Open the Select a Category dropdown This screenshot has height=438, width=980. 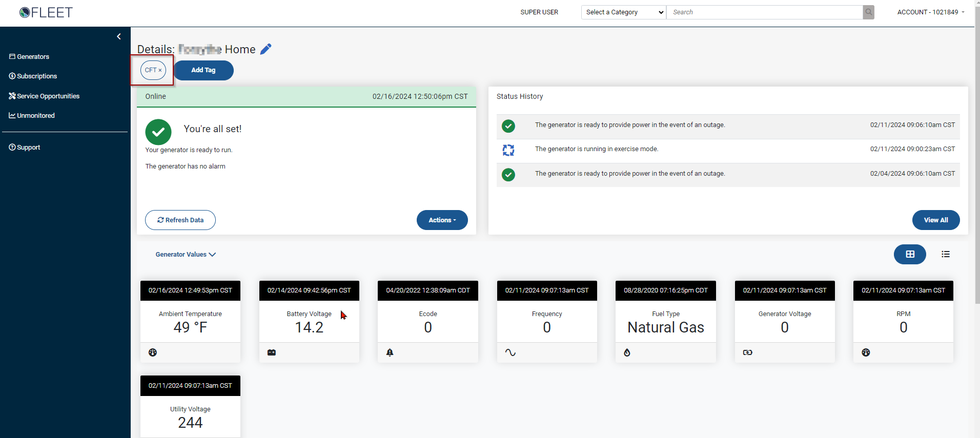coord(624,12)
